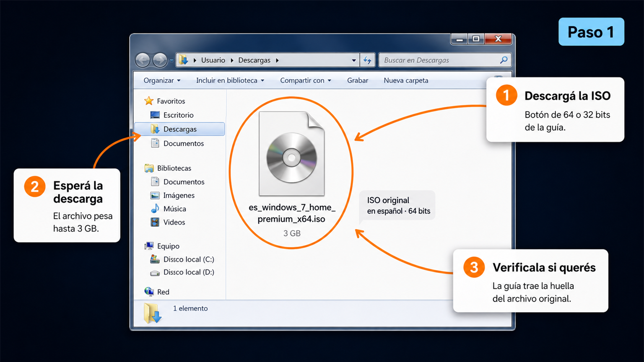Select Dissco local (D:) drive label
Screen dimensions: 644x362
(189, 272)
